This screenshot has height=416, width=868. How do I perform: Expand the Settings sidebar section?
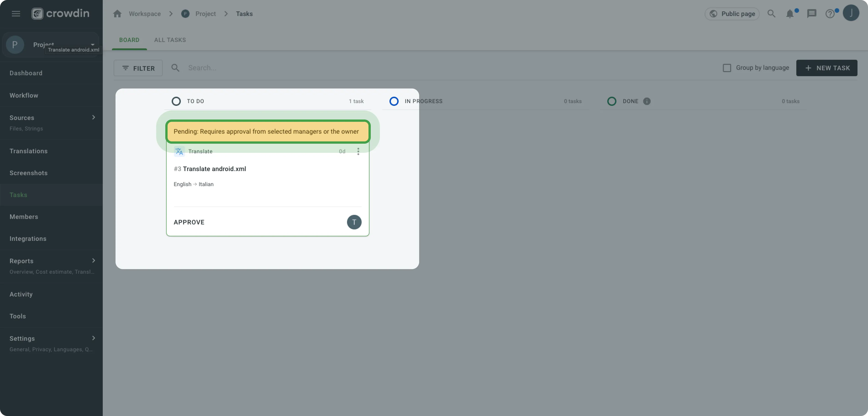coord(93,338)
